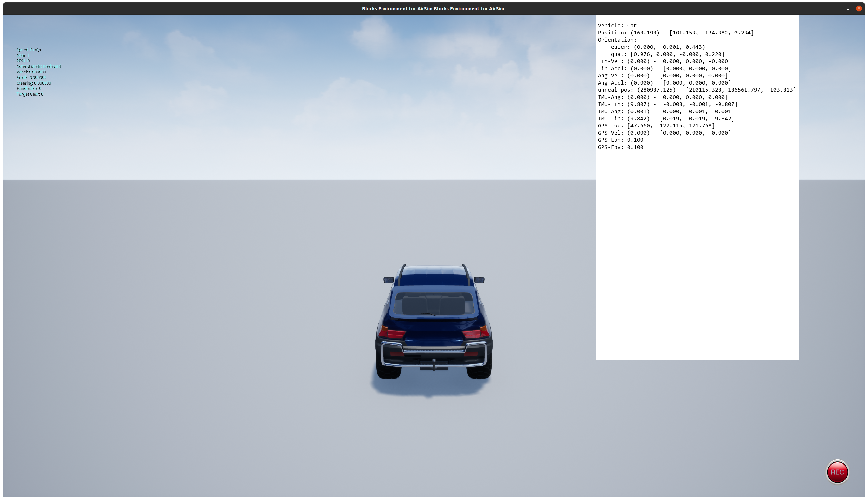Toggle recording with the REC control
868x500 pixels.
(x=838, y=472)
